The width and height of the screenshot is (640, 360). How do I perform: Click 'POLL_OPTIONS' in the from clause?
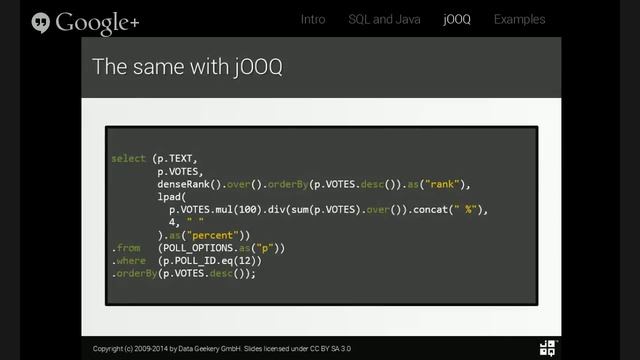click(198, 248)
